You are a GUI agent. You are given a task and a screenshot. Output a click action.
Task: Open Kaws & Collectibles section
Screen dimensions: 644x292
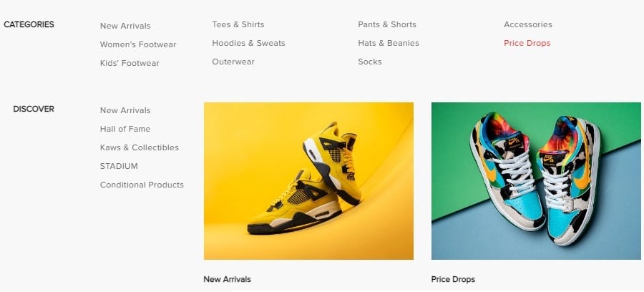pyautogui.click(x=140, y=147)
